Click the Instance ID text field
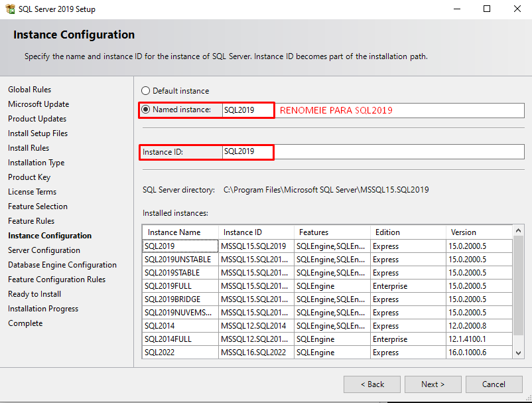The width and height of the screenshot is (532, 403). click(373, 151)
